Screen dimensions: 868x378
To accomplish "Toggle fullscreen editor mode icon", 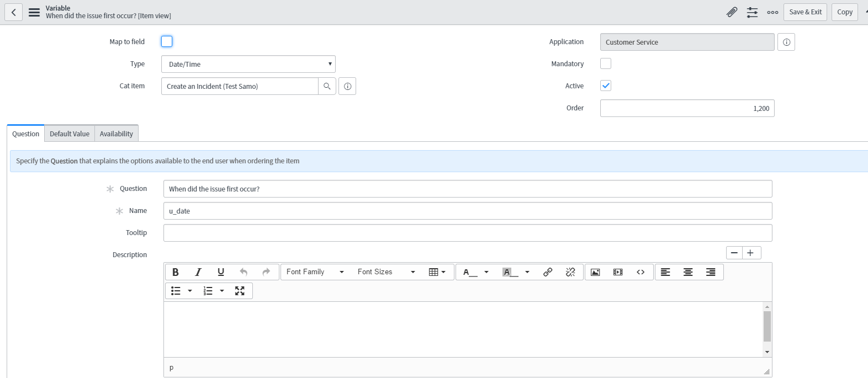I will (240, 291).
